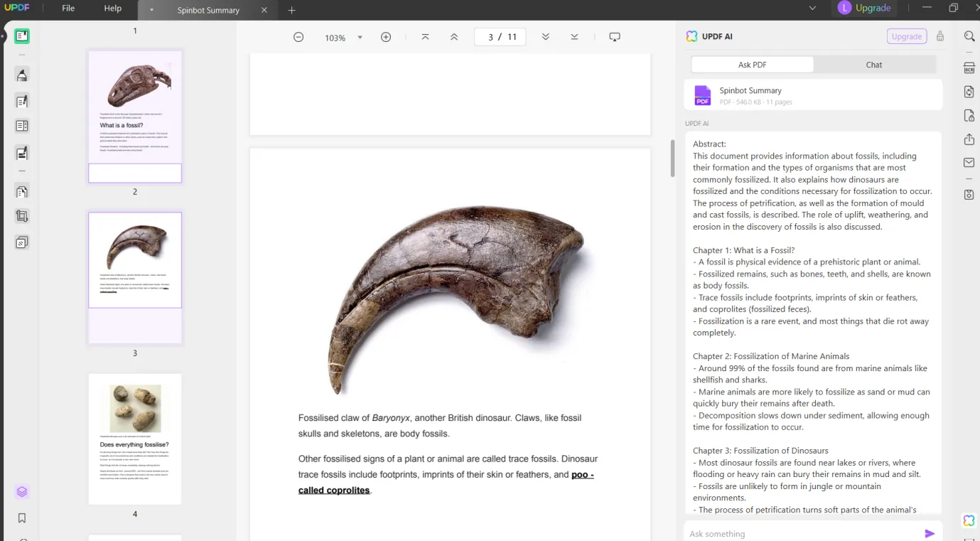This screenshot has height=541, width=980.
Task: Click the zoom in plus icon
Action: coord(386,37)
